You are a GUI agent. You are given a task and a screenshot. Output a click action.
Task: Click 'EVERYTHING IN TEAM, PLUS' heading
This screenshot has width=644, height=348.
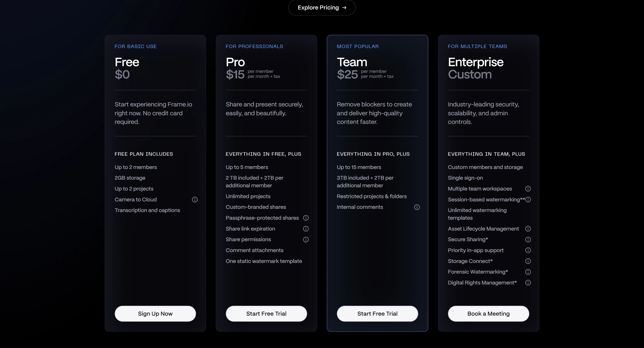point(486,154)
